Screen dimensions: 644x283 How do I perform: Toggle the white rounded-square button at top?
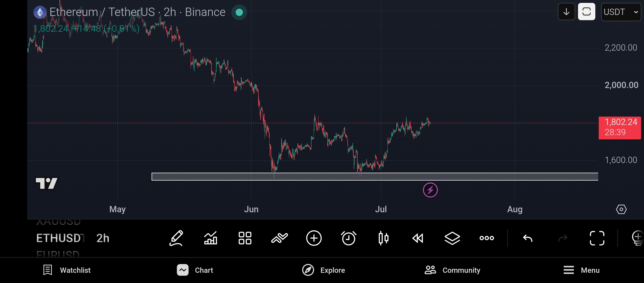[x=587, y=12]
